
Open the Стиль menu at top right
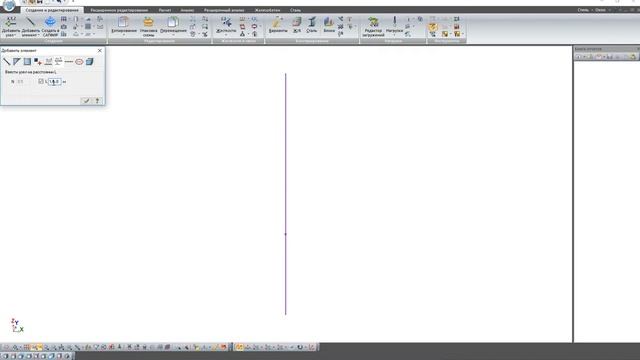[x=583, y=10]
